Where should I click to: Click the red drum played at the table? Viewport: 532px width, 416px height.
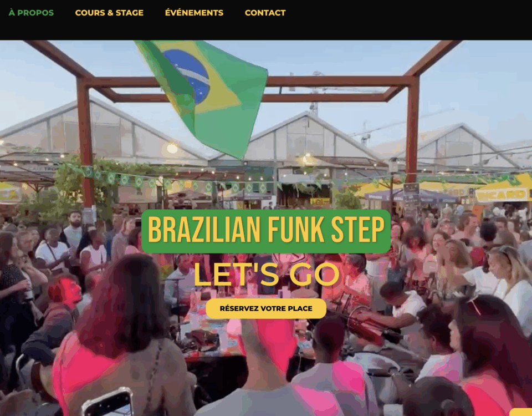(x=366, y=326)
